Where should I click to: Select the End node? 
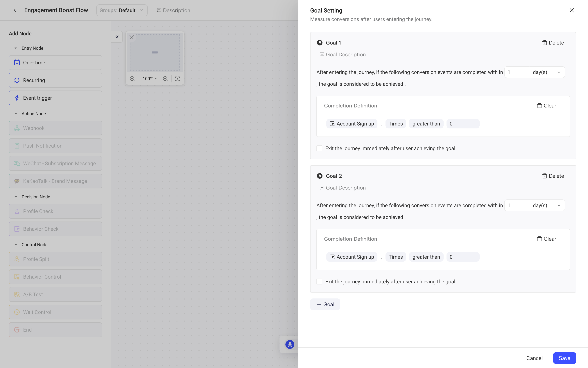click(55, 330)
